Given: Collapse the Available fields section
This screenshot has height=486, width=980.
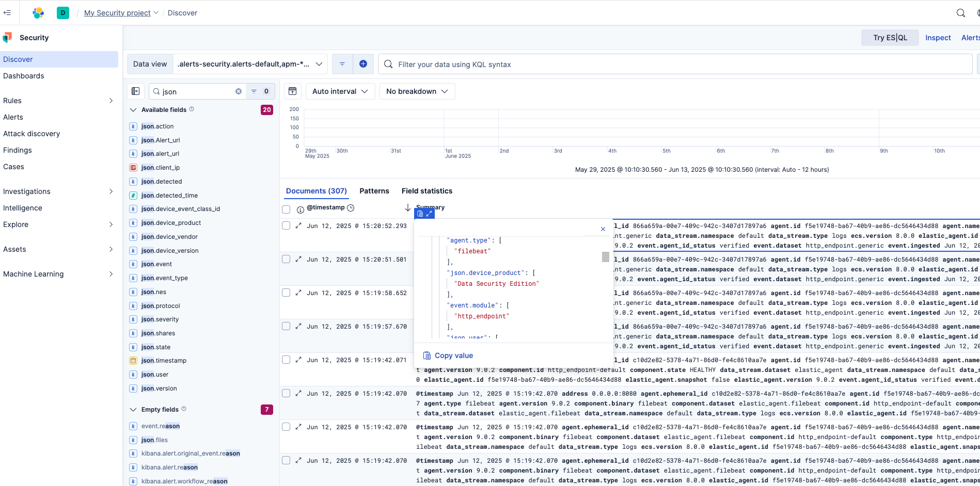Looking at the screenshot, I should pyautogui.click(x=133, y=110).
